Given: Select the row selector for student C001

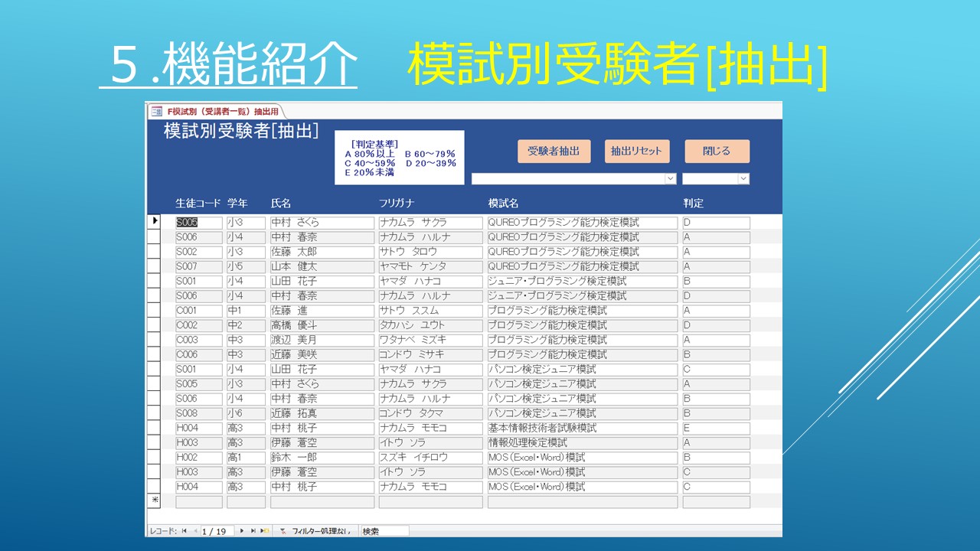Looking at the screenshot, I should pyautogui.click(x=155, y=311).
